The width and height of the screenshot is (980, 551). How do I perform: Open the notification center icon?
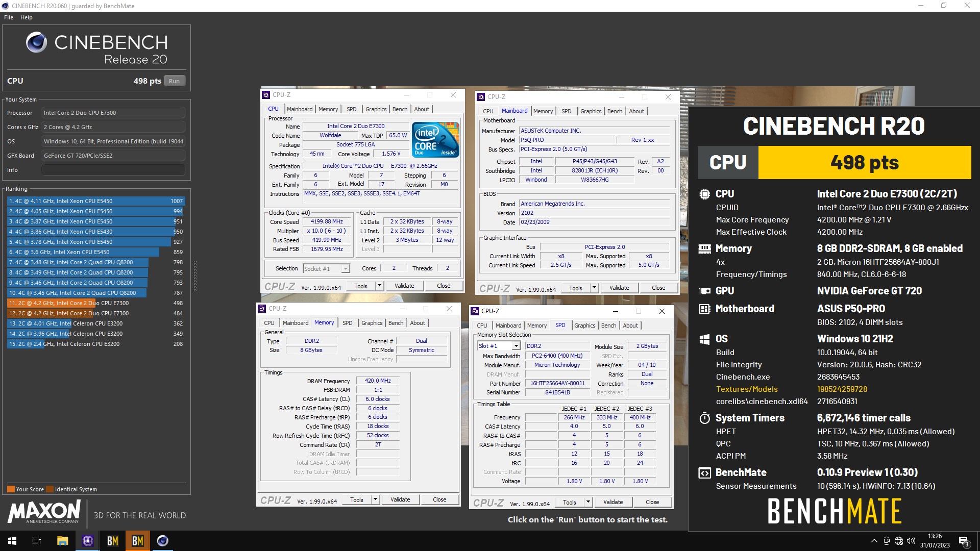[964, 541]
